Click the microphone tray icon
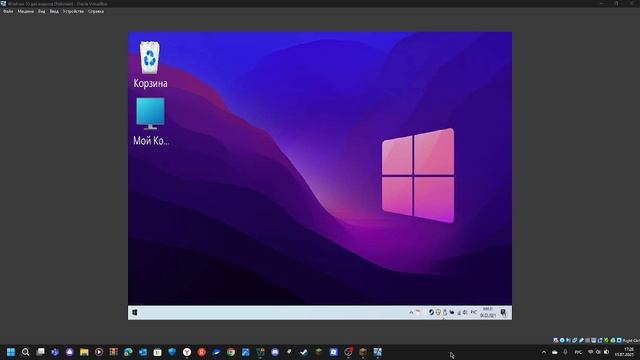 [x=565, y=352]
